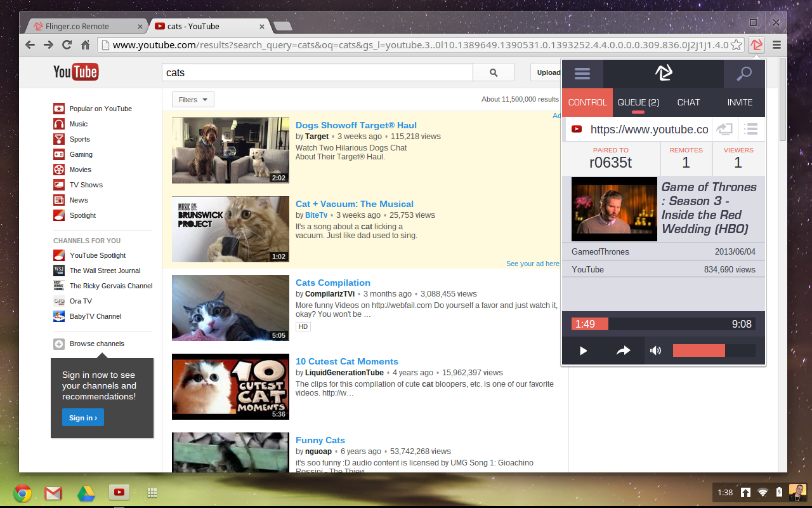Go forward with the browser forward arrow

pos(48,44)
